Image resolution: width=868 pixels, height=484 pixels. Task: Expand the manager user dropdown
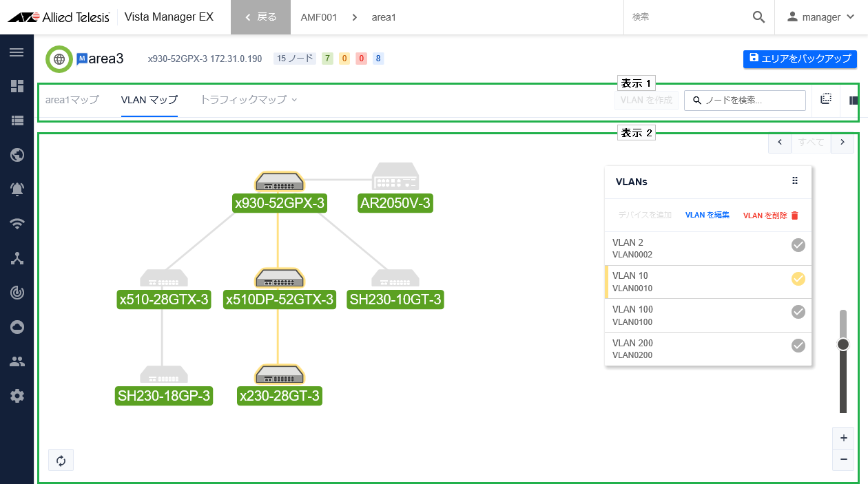[821, 17]
